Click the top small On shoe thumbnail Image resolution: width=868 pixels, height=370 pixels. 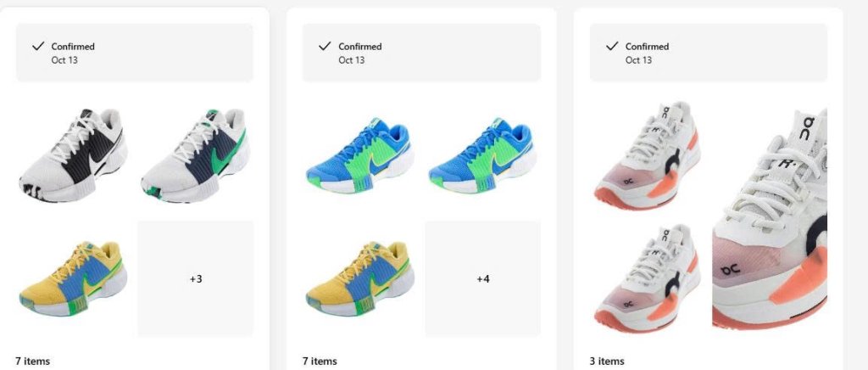[x=648, y=156]
